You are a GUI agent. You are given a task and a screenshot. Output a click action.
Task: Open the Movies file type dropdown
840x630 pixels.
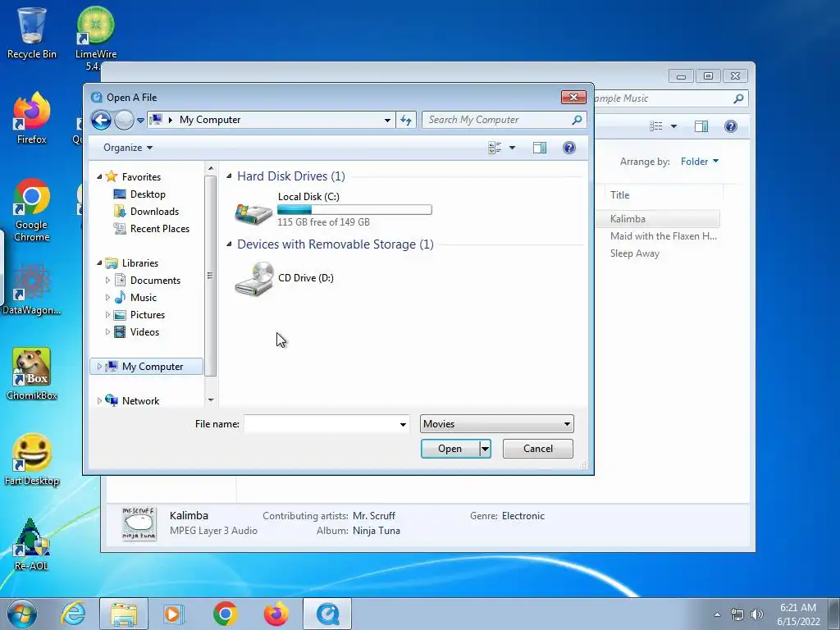(x=496, y=424)
